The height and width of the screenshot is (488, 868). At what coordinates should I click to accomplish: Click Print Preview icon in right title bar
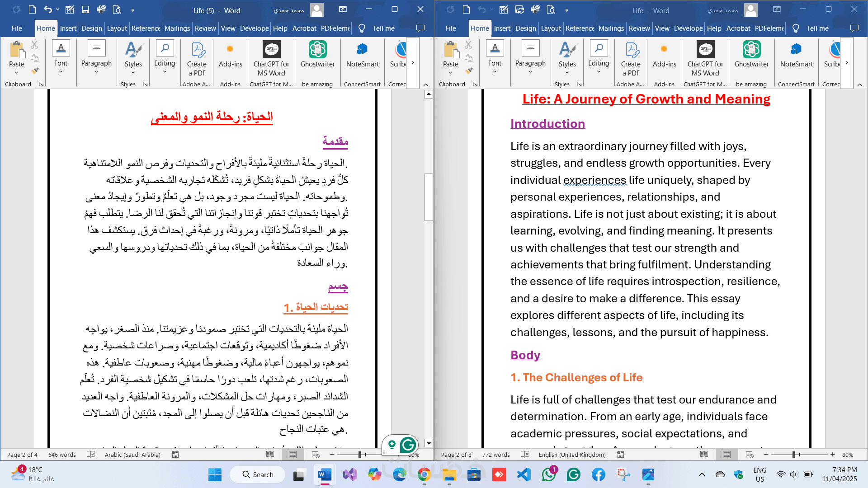point(551,9)
